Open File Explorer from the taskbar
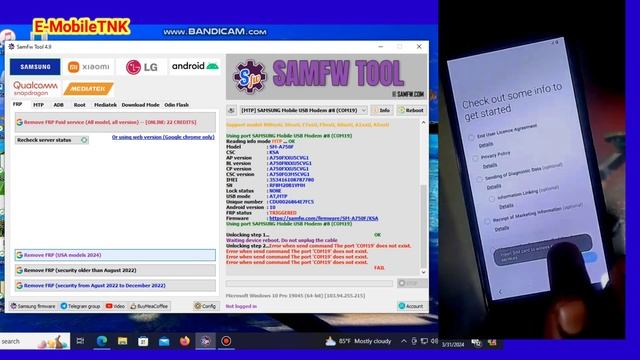The image size is (640, 360). pyautogui.click(x=122, y=341)
